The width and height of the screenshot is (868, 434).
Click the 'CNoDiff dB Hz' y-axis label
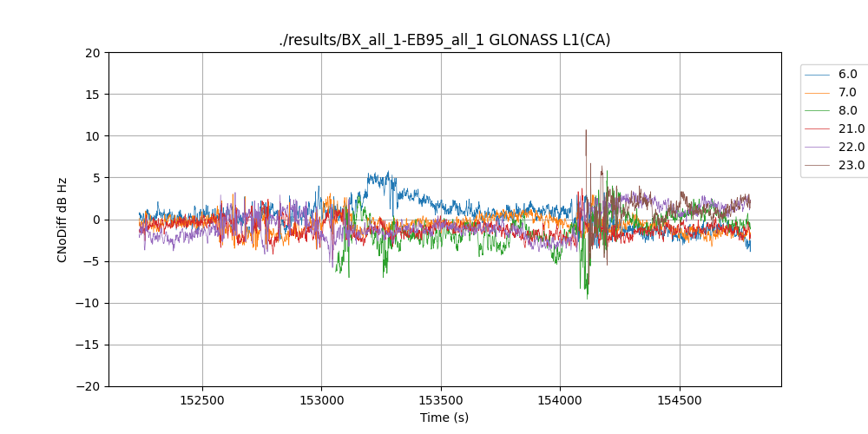[62, 220]
